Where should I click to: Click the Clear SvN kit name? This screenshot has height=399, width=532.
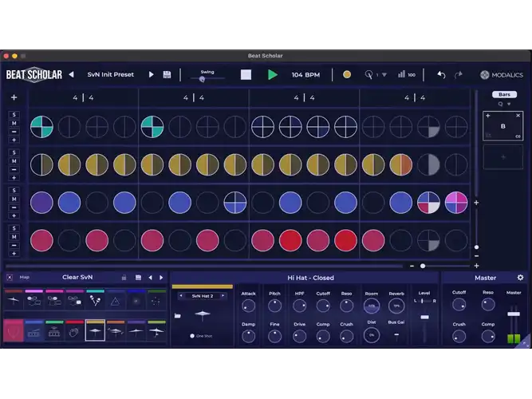pos(77,277)
